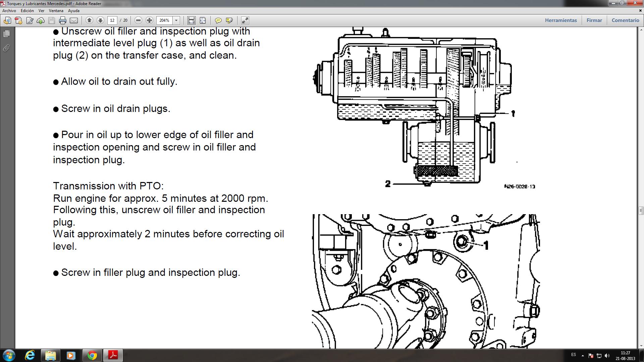644x362 pixels.
Task: Click the vertical scrollbar thumb
Action: (641, 211)
